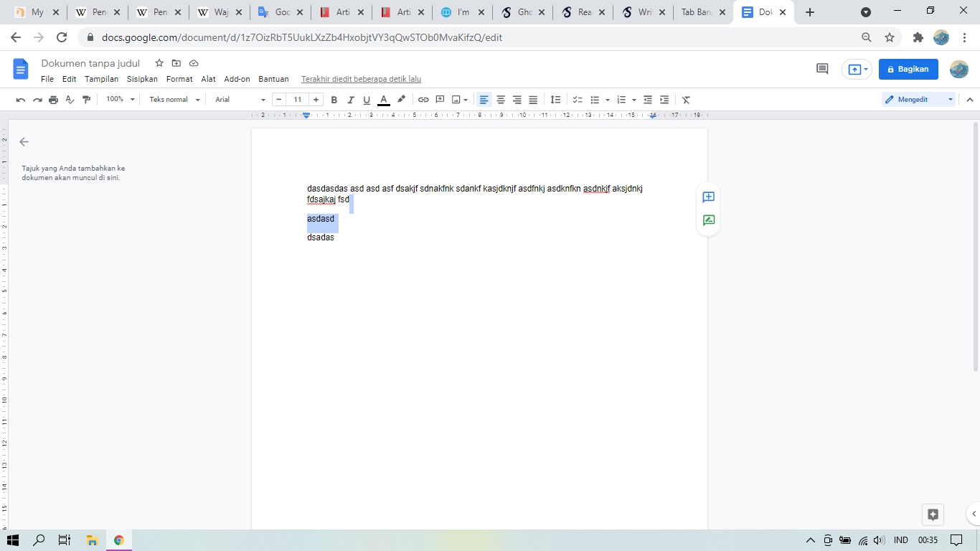The height and width of the screenshot is (551, 980).
Task: Open the Format menu
Action: click(179, 79)
